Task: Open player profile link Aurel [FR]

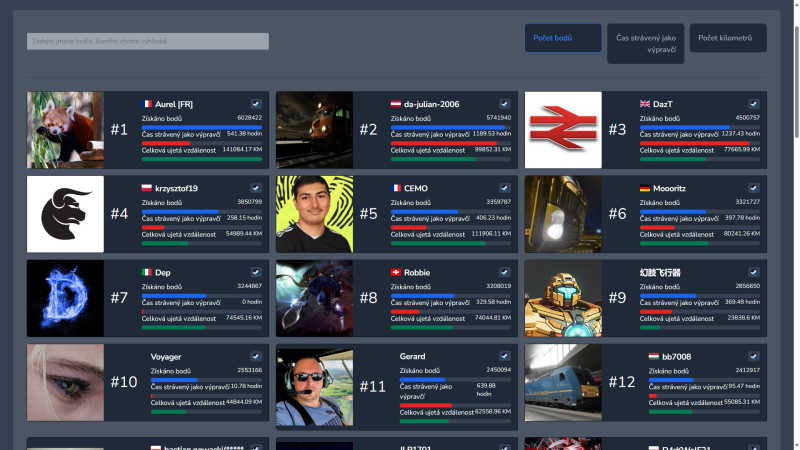Action: [174, 104]
